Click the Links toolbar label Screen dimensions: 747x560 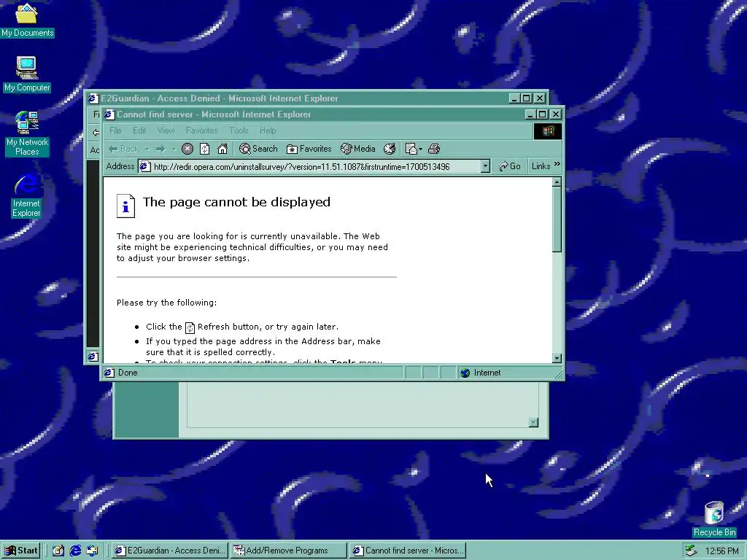click(x=541, y=166)
